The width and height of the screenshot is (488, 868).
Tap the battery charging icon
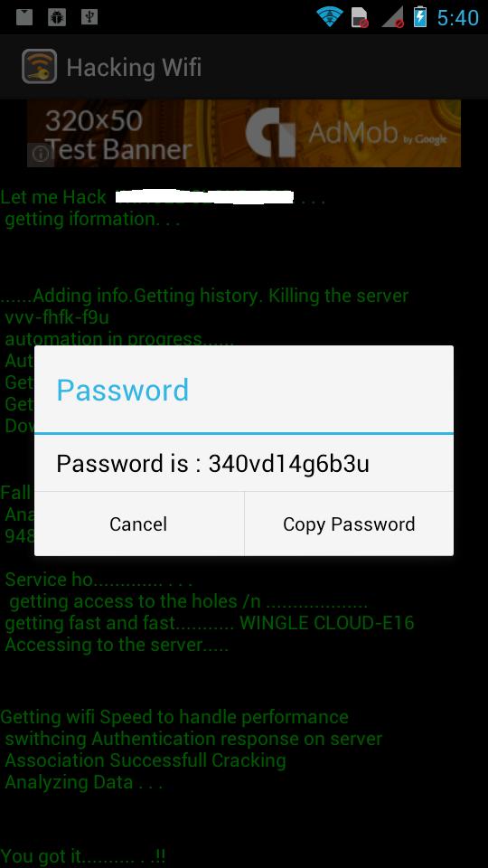[420, 16]
